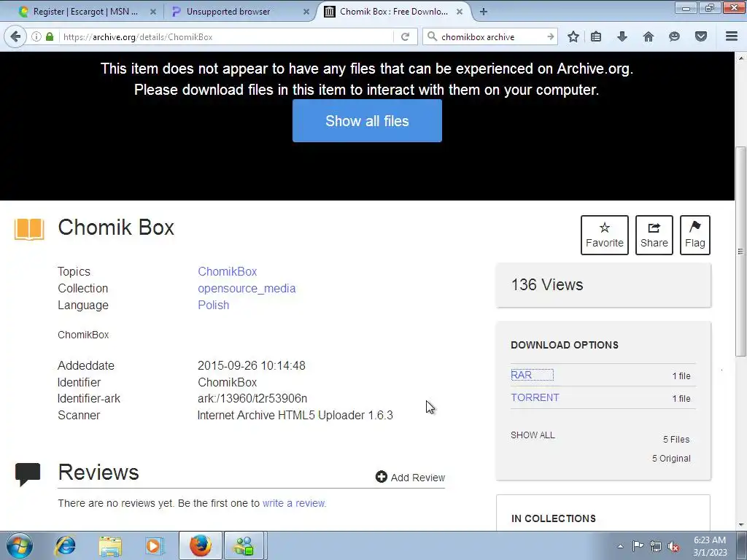Click the network tray icon
The height and width of the screenshot is (560, 747).
656,546
